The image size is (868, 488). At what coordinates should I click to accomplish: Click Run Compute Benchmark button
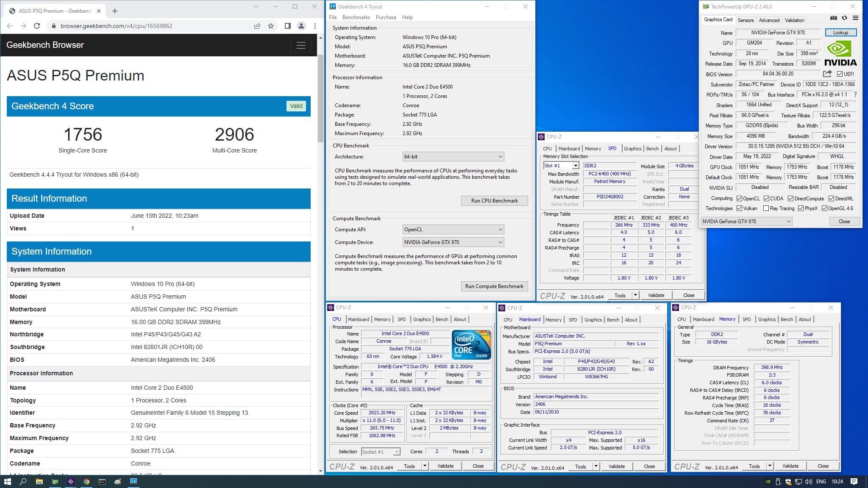[494, 286]
